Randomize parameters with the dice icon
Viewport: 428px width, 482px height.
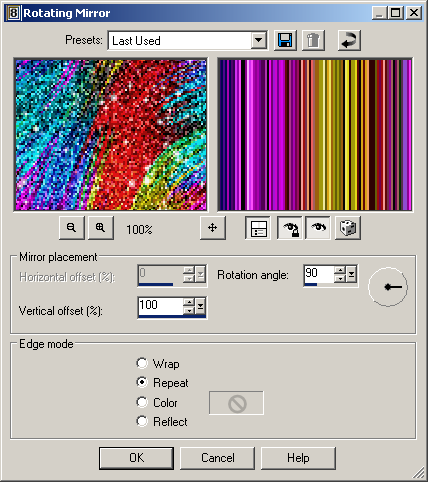pos(348,228)
